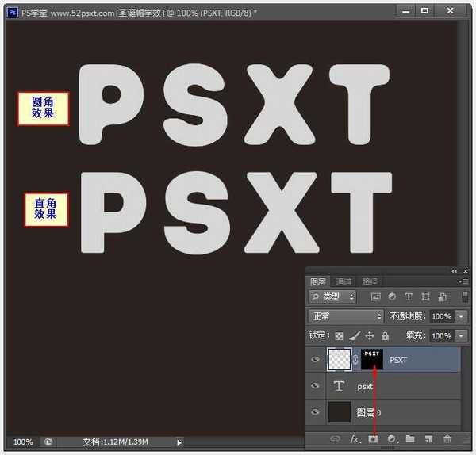
Task: Click the lock position (move) icon
Action: pyautogui.click(x=369, y=336)
